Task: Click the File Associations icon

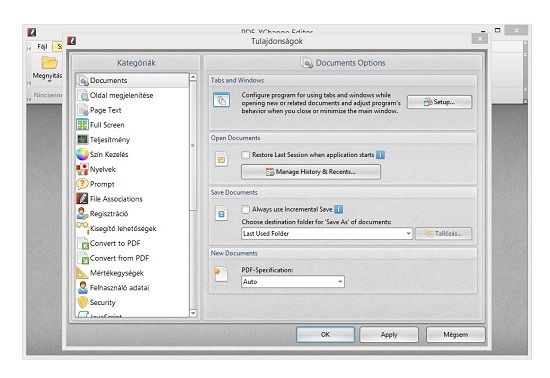Action: (82, 199)
